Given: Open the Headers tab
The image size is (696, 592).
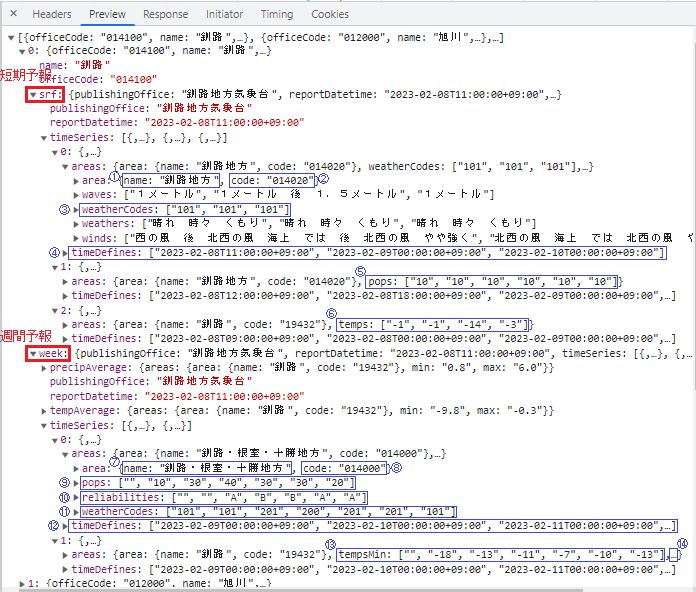Looking at the screenshot, I should pyautogui.click(x=51, y=14).
